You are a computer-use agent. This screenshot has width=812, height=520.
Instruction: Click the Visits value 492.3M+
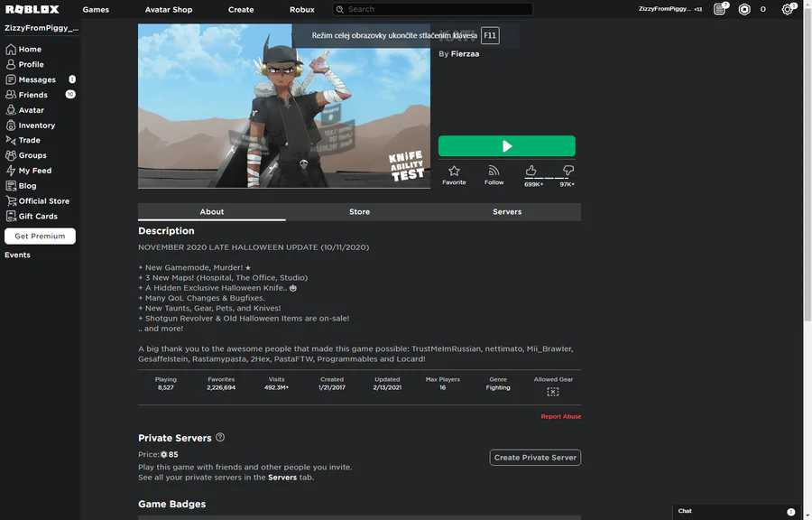277,387
